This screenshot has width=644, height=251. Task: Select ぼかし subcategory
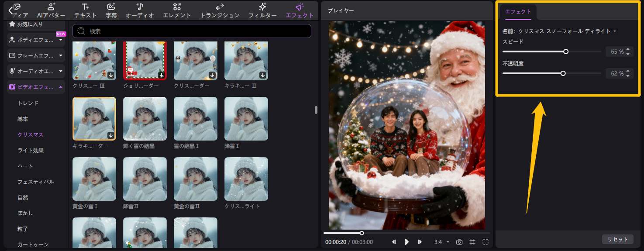(x=25, y=213)
